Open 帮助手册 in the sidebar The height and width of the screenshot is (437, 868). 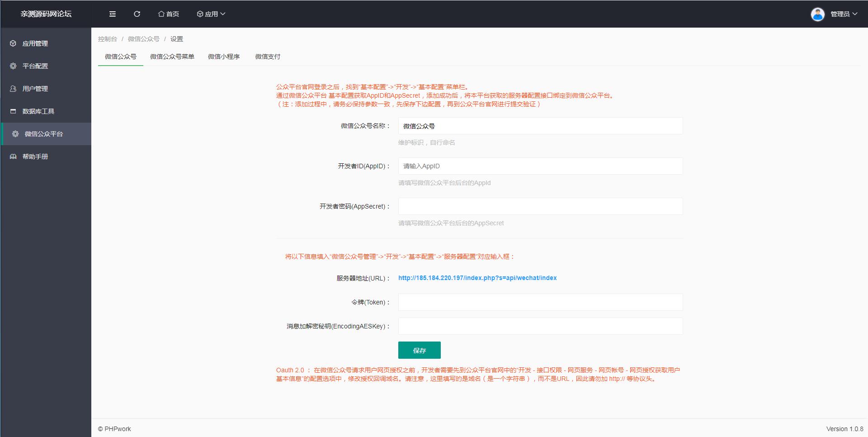click(x=46, y=157)
